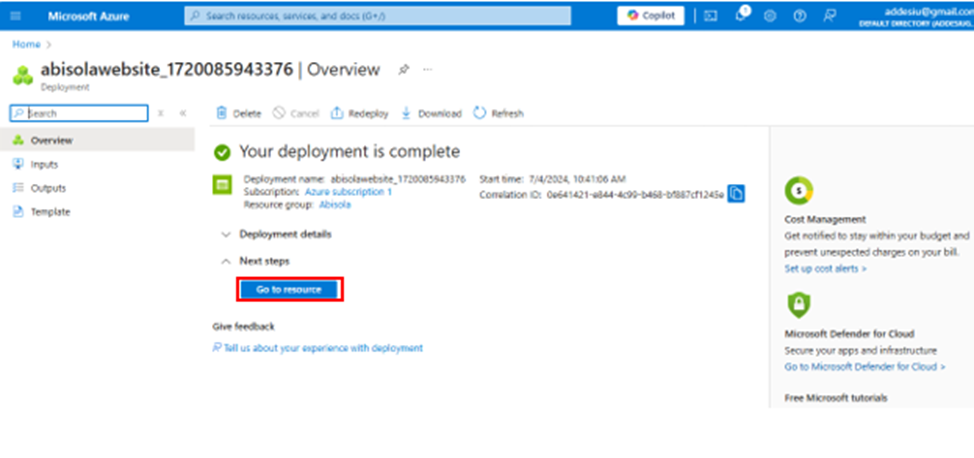The height and width of the screenshot is (458, 974).
Task: Click the Free Microsoft tutorials heading
Action: click(835, 398)
